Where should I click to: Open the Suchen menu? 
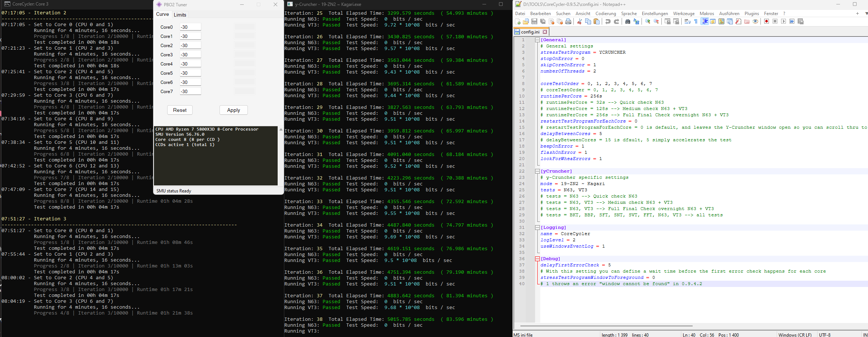point(563,14)
